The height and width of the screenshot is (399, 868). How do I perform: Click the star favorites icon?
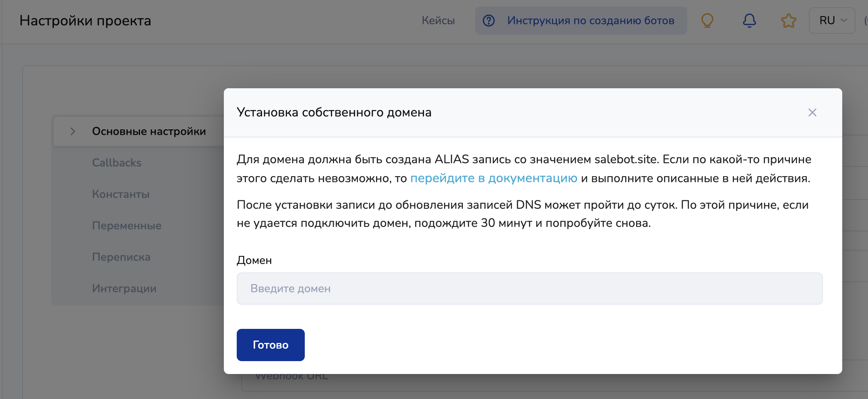[x=788, y=21]
